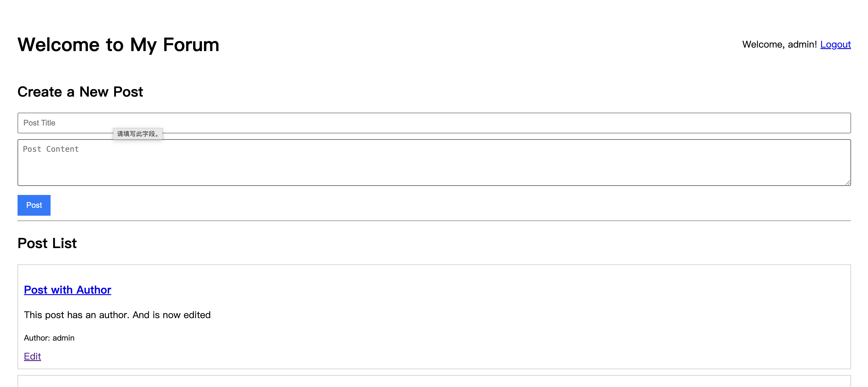
Task: Click the Edit link under the post
Action: pyautogui.click(x=32, y=356)
